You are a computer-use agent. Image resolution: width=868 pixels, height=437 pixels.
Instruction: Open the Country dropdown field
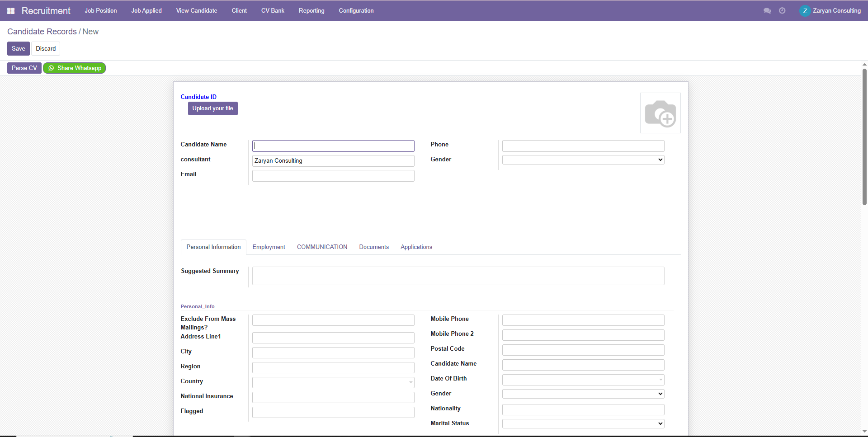[333, 383]
